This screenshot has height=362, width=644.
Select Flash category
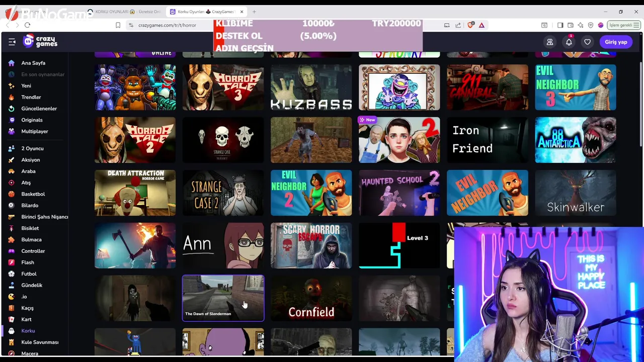(x=28, y=262)
